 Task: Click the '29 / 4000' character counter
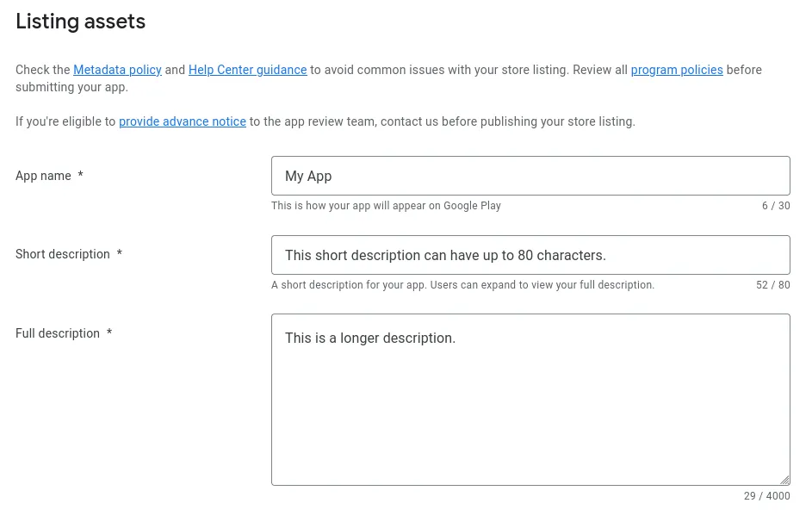(766, 496)
